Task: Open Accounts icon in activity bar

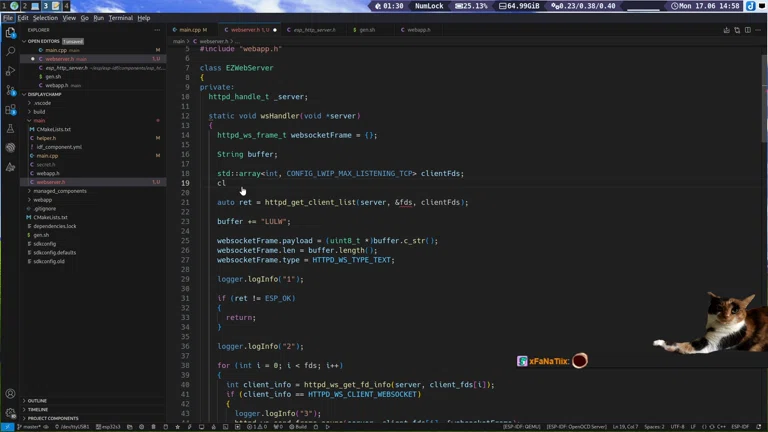Action: pyautogui.click(x=11, y=394)
